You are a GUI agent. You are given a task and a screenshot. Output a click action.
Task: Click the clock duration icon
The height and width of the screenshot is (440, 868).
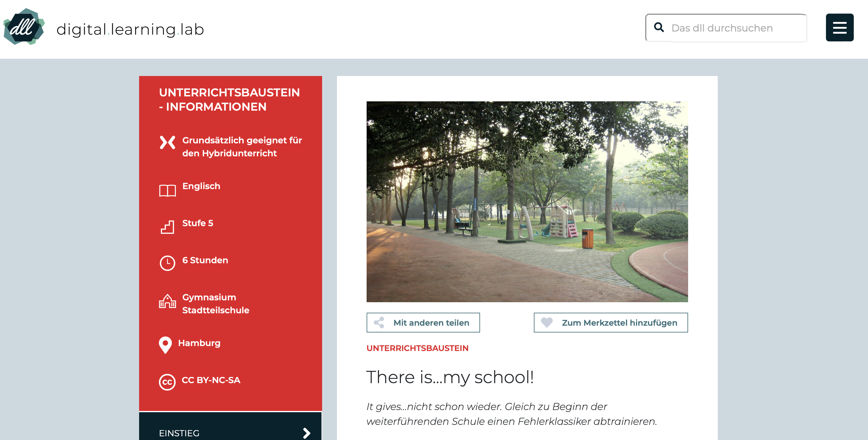pyautogui.click(x=167, y=263)
